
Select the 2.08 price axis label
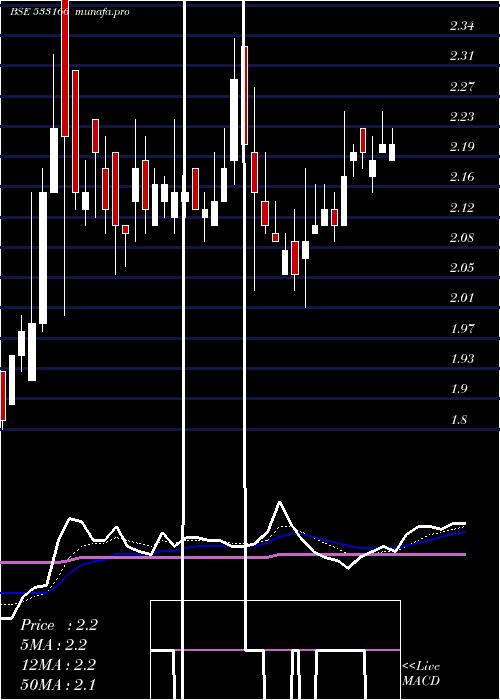click(x=462, y=238)
